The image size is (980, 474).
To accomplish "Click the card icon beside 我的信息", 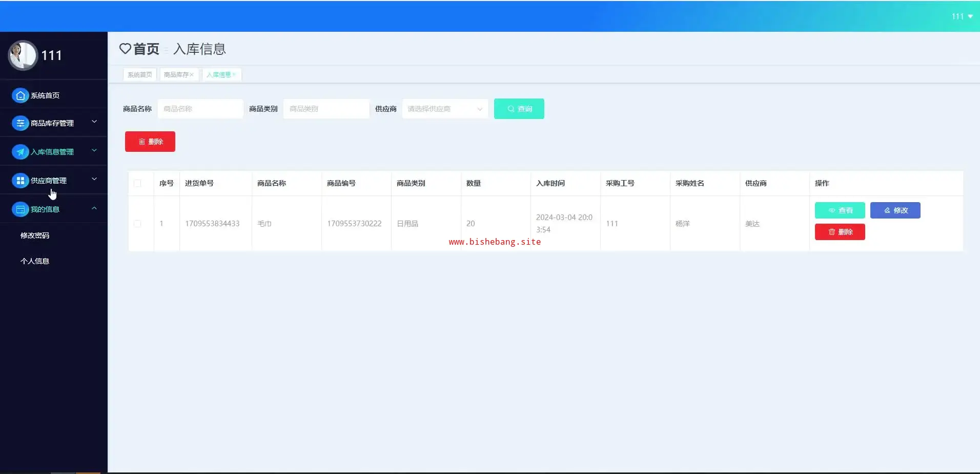I will (20, 209).
